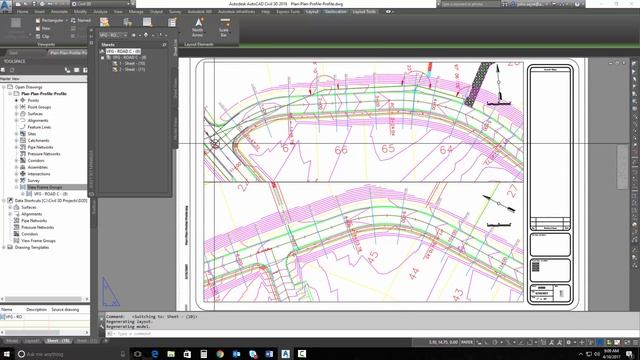Switch to the Layout ribbon tab

point(312,12)
